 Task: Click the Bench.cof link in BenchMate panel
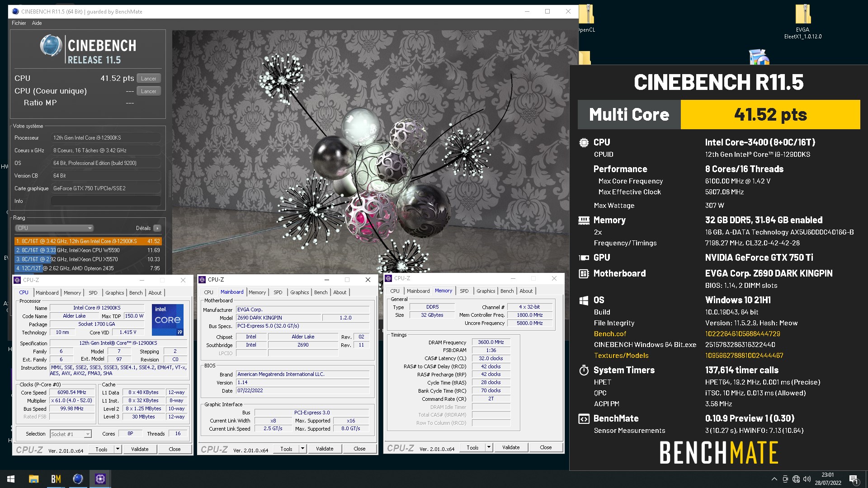(610, 334)
